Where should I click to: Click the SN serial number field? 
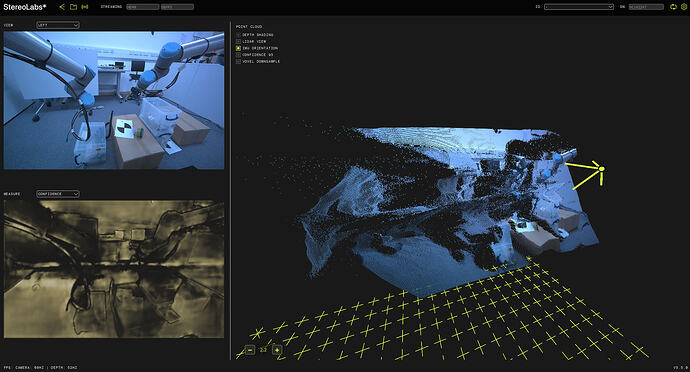click(646, 7)
